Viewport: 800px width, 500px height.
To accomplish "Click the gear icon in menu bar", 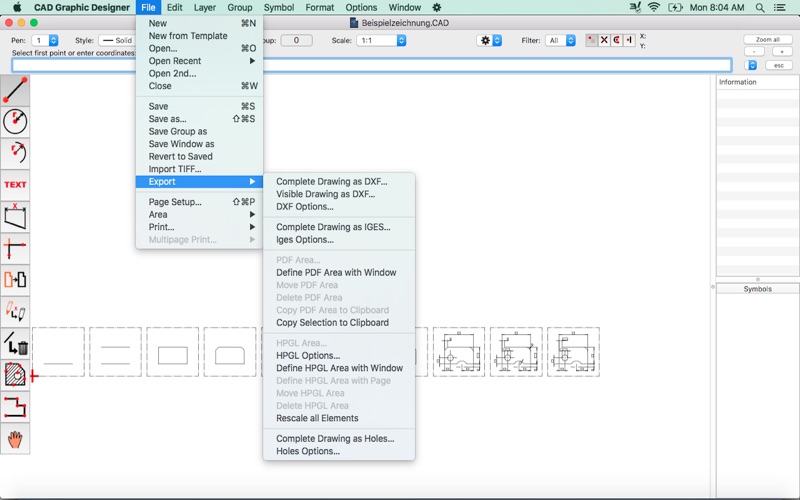I will click(437, 8).
